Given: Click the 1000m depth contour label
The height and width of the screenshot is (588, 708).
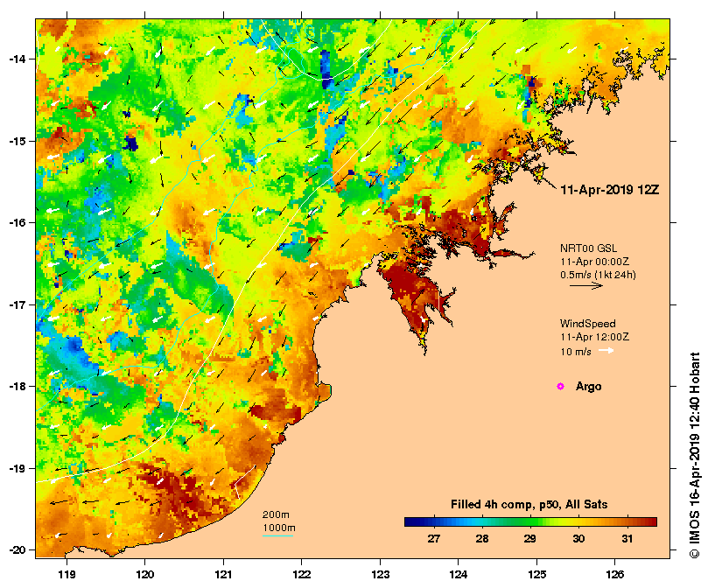Looking at the screenshot, I should coord(279,528).
